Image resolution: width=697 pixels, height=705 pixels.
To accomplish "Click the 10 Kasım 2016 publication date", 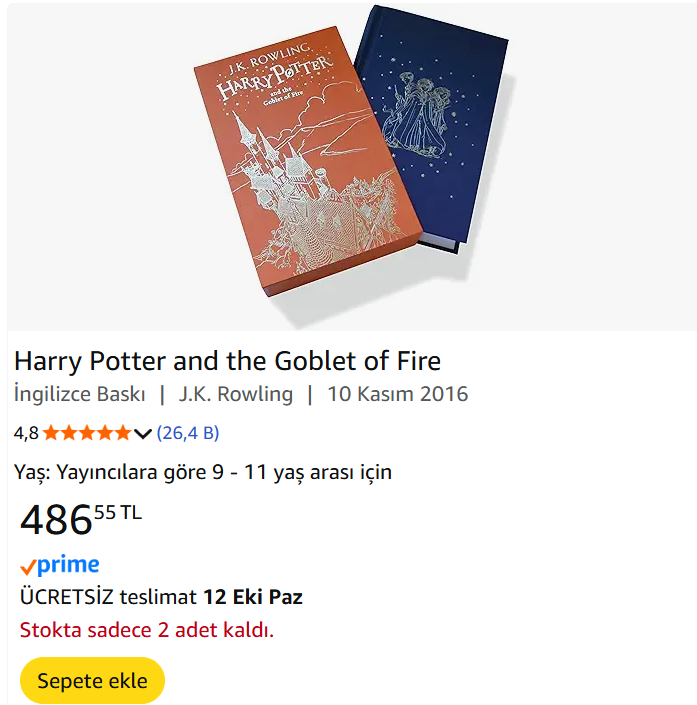I will click(397, 394).
